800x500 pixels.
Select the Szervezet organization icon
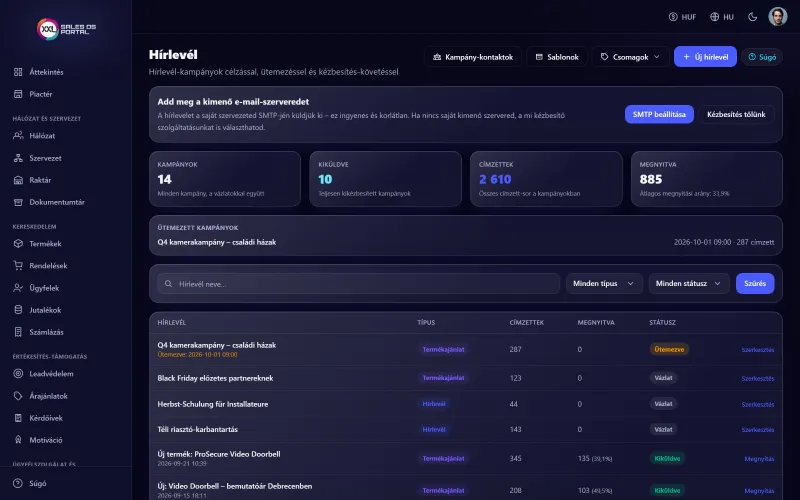pyautogui.click(x=18, y=158)
